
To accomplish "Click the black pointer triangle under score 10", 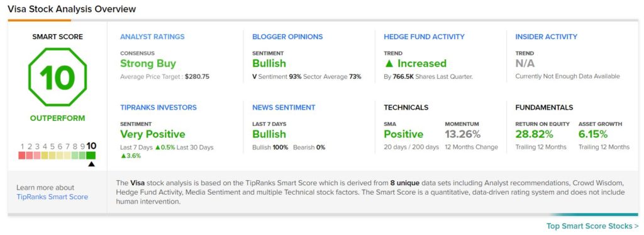I will [x=91, y=164].
